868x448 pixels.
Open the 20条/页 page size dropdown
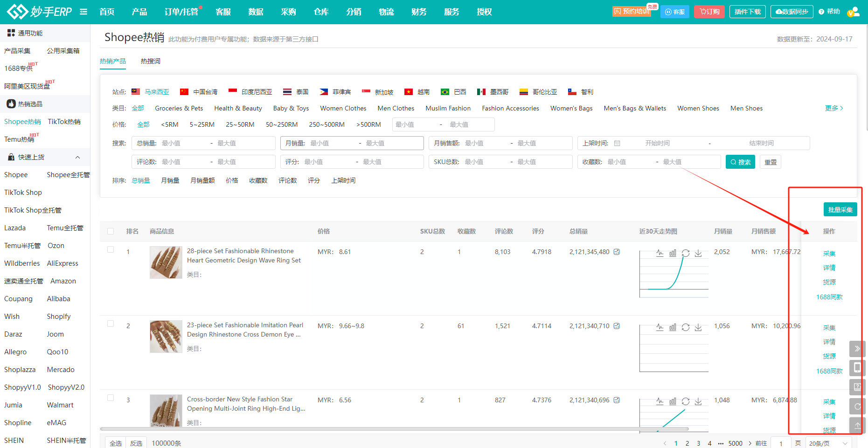pyautogui.click(x=828, y=443)
